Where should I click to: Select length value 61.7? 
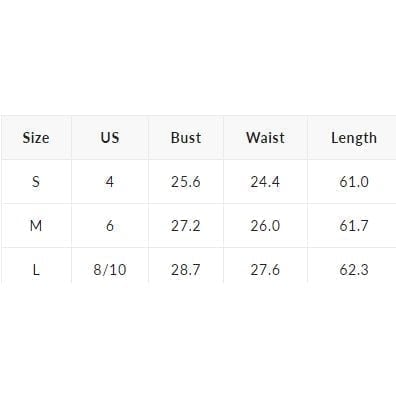point(354,226)
